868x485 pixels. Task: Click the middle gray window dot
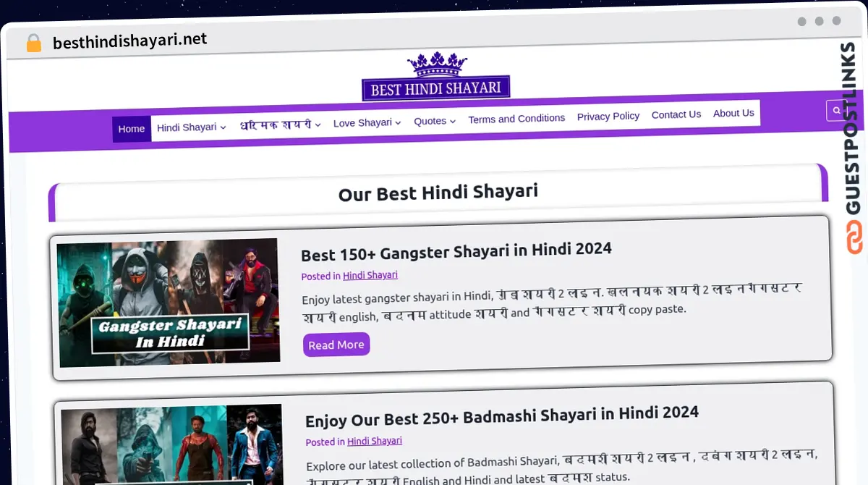[818, 22]
